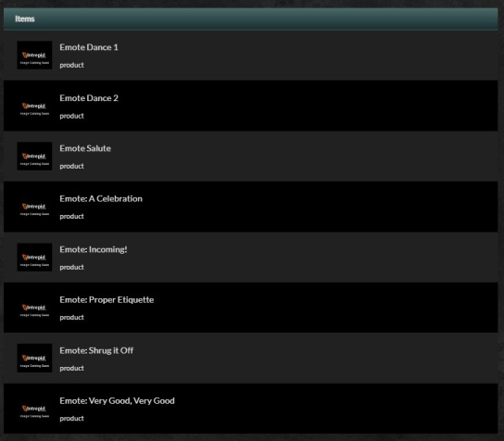Open the Emote: A Celebration link
504x441 pixels.
tap(101, 198)
